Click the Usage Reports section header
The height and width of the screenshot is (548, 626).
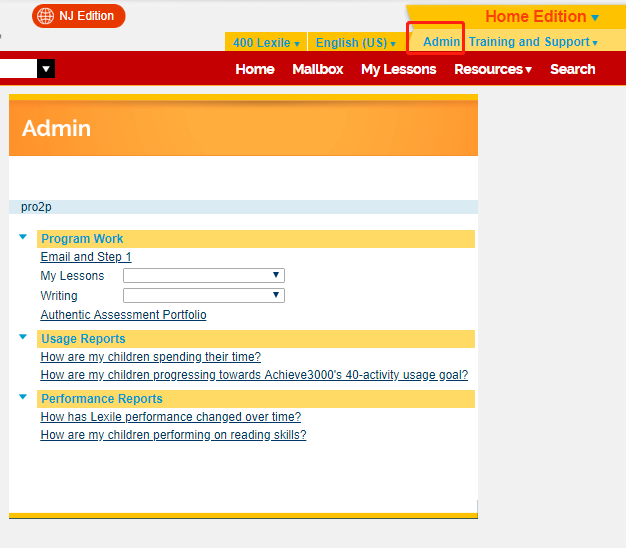(x=256, y=339)
